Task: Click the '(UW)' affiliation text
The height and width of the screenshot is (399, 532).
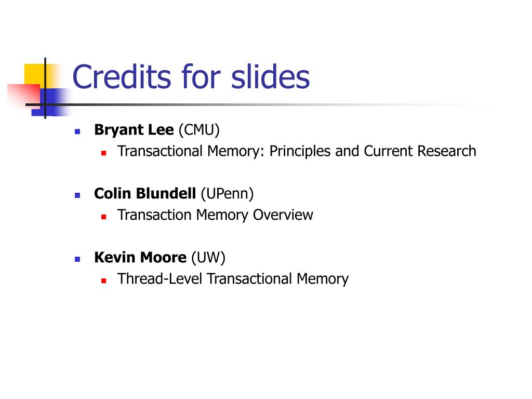Action: (x=208, y=258)
